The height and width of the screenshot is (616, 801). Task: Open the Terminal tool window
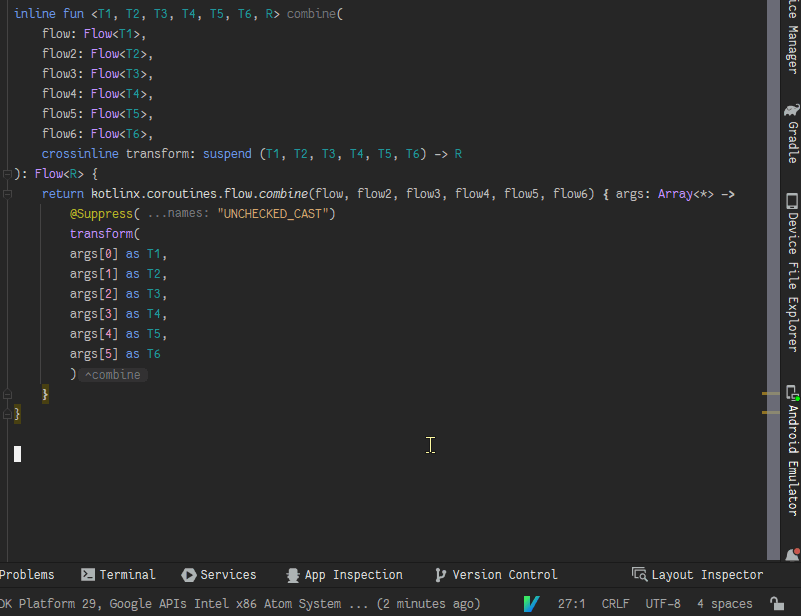pos(118,575)
